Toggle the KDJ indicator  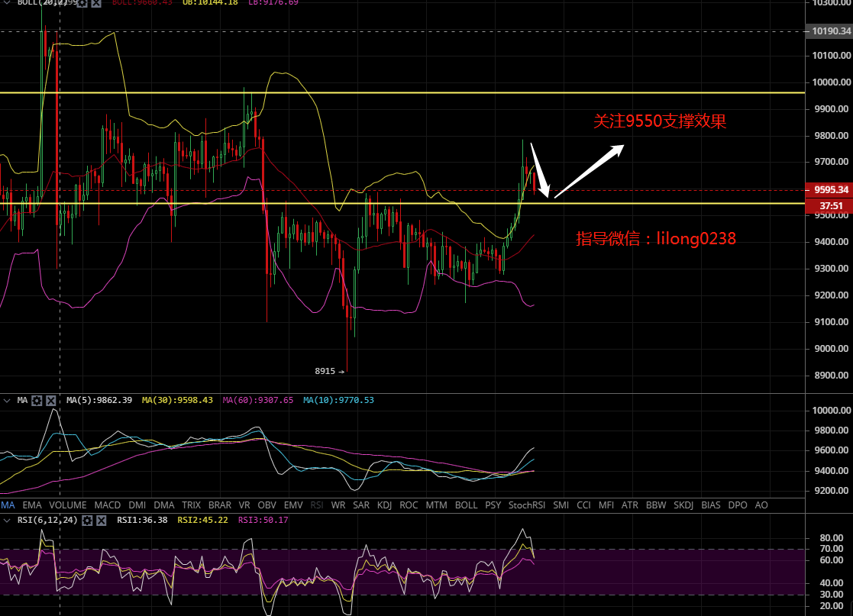(x=386, y=505)
